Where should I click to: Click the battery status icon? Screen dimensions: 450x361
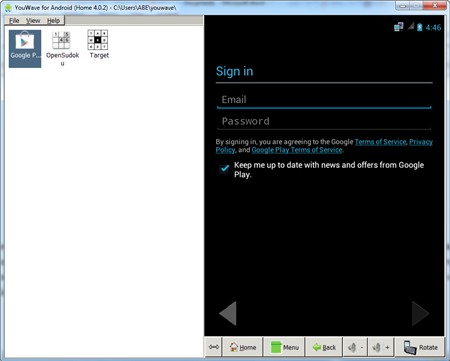[x=420, y=27]
